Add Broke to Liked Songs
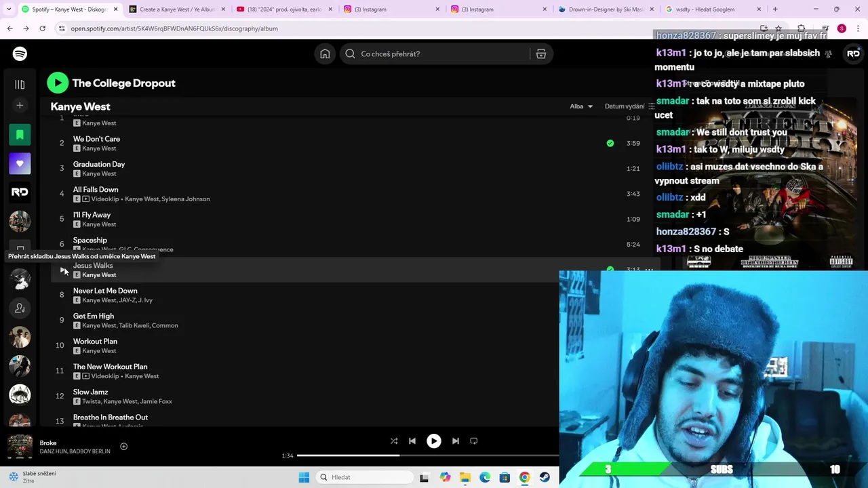Screen dimensions: 868x488 [123, 446]
